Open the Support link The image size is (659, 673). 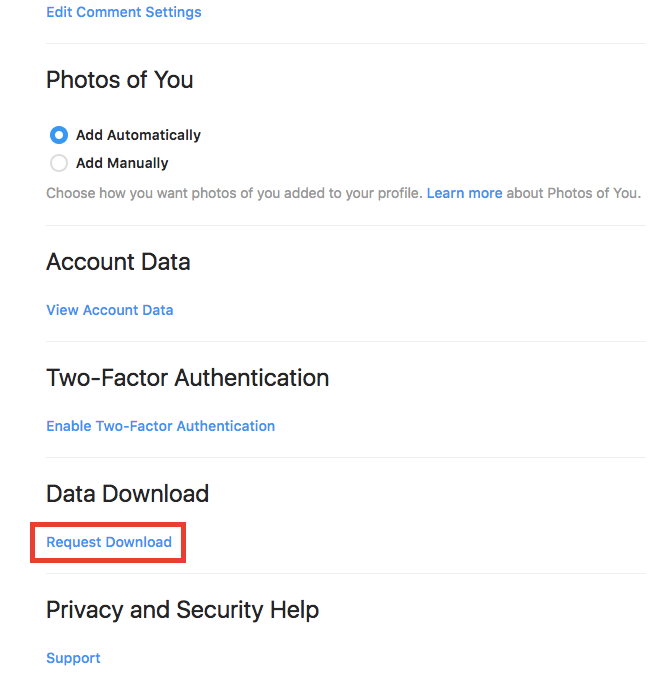tap(73, 658)
